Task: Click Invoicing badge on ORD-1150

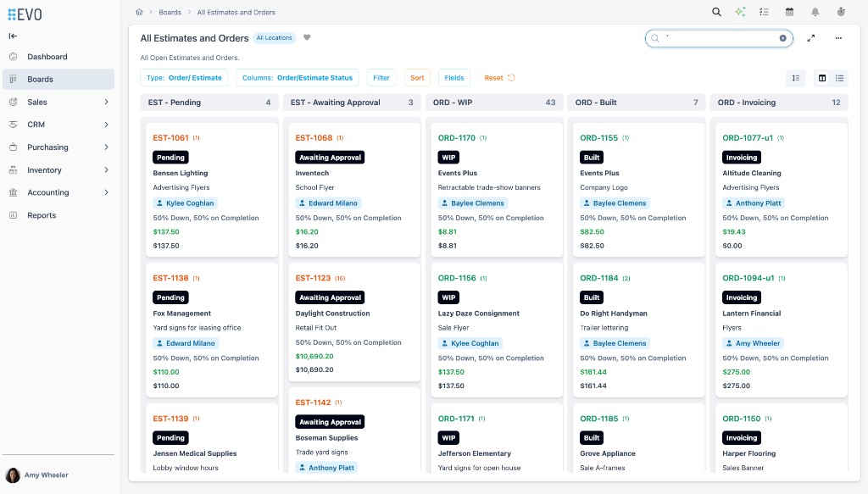Action: point(741,437)
